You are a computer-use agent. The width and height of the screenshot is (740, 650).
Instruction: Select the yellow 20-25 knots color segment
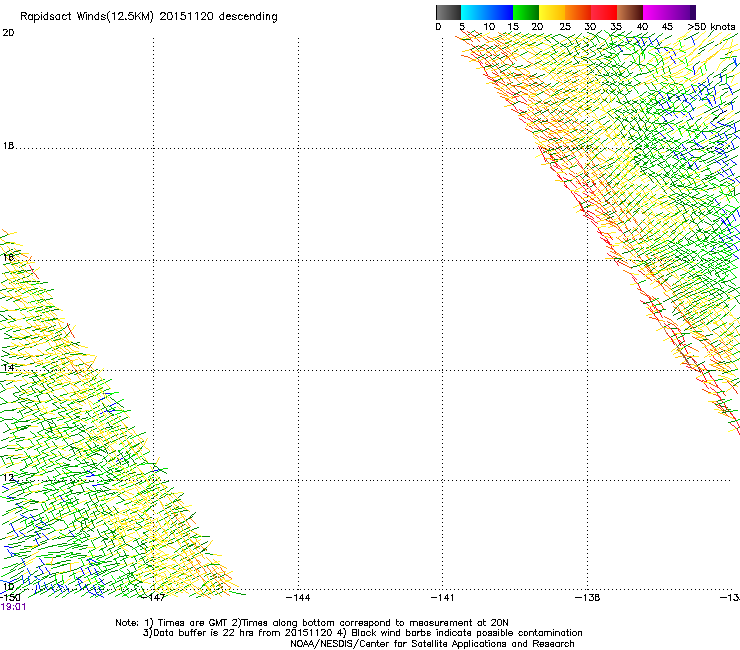point(552,12)
